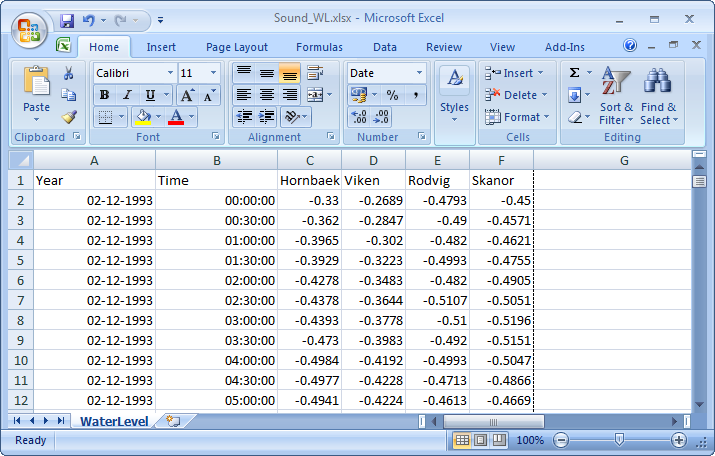This screenshot has height=456, width=715.
Task: Copy the selection
Action: [69, 94]
